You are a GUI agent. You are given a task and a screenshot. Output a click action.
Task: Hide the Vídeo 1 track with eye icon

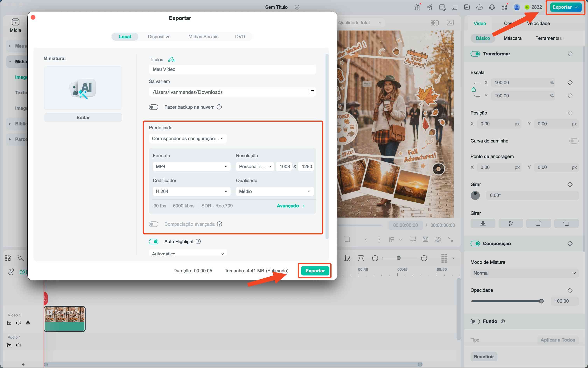pos(28,323)
